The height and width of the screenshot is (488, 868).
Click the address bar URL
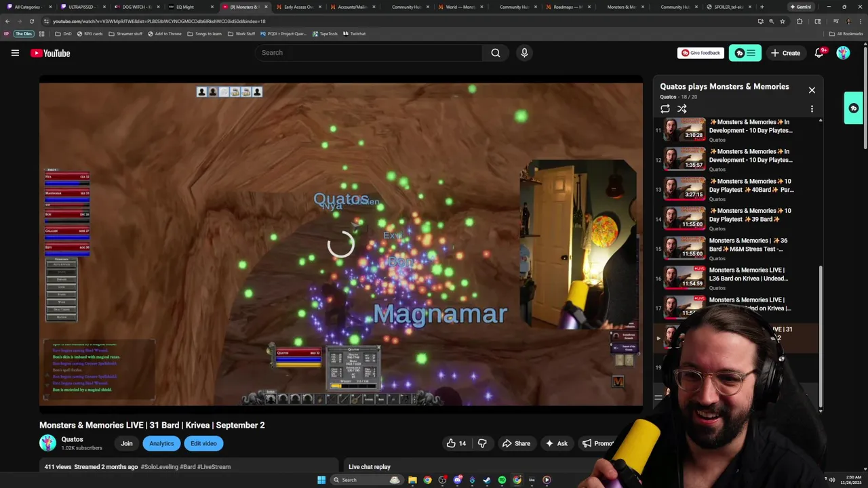tap(159, 21)
